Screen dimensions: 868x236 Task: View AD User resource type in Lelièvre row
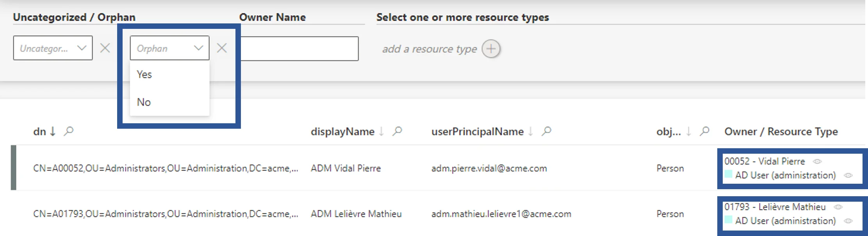tap(848, 221)
